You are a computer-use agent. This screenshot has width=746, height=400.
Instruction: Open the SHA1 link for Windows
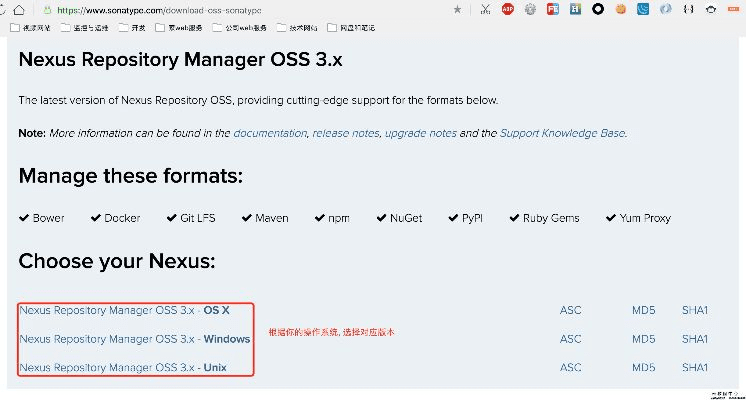(x=695, y=339)
